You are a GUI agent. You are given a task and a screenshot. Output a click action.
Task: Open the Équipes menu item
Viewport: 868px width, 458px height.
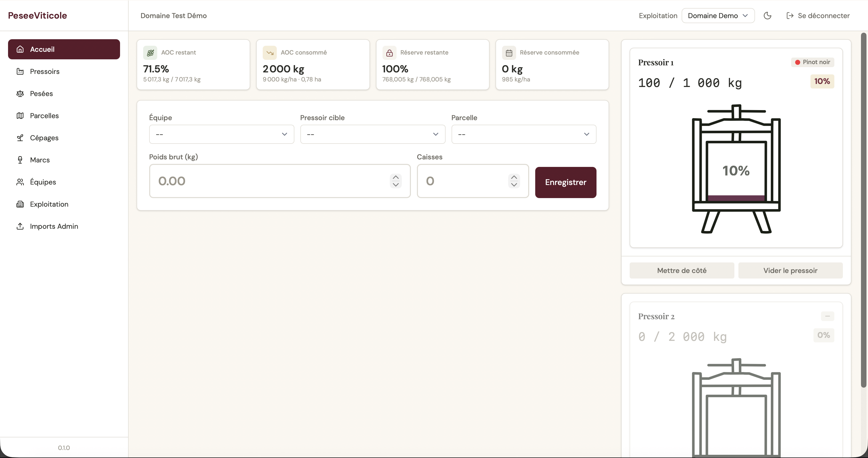click(x=64, y=182)
